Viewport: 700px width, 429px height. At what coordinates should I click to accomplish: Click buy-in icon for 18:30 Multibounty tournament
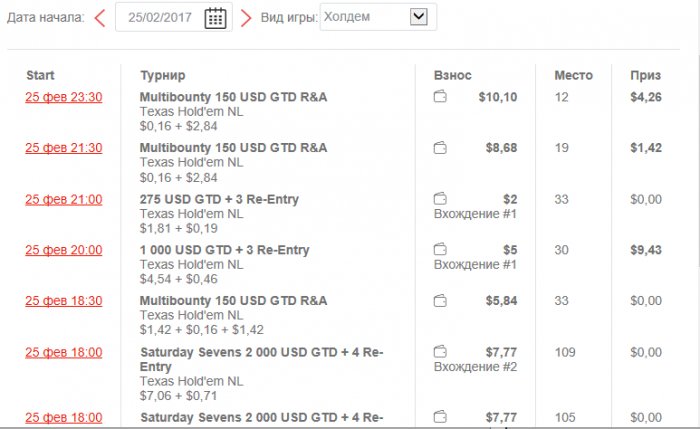click(x=440, y=301)
